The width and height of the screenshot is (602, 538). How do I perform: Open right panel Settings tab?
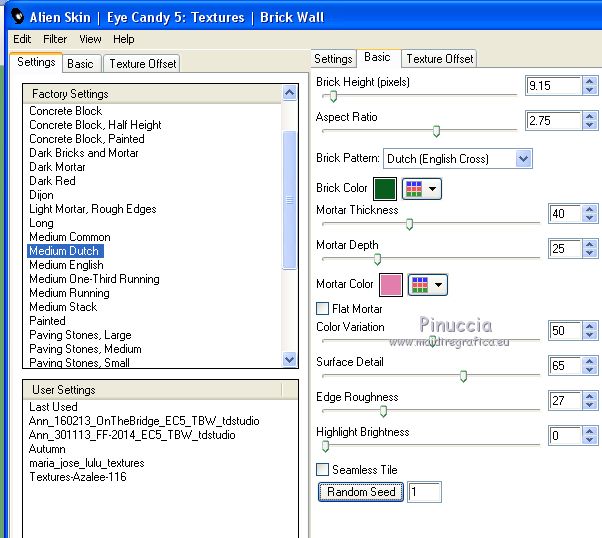333,59
